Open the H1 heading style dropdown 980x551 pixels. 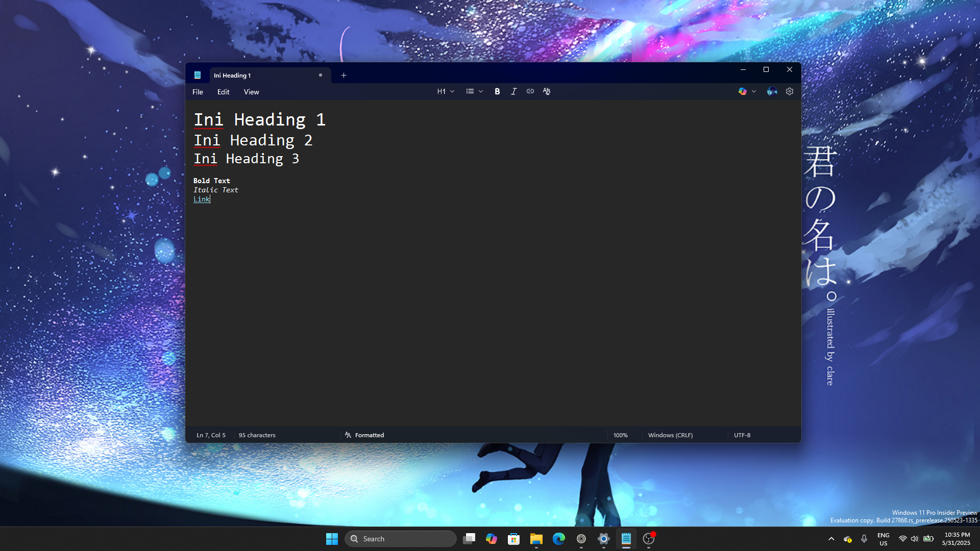pyautogui.click(x=446, y=91)
